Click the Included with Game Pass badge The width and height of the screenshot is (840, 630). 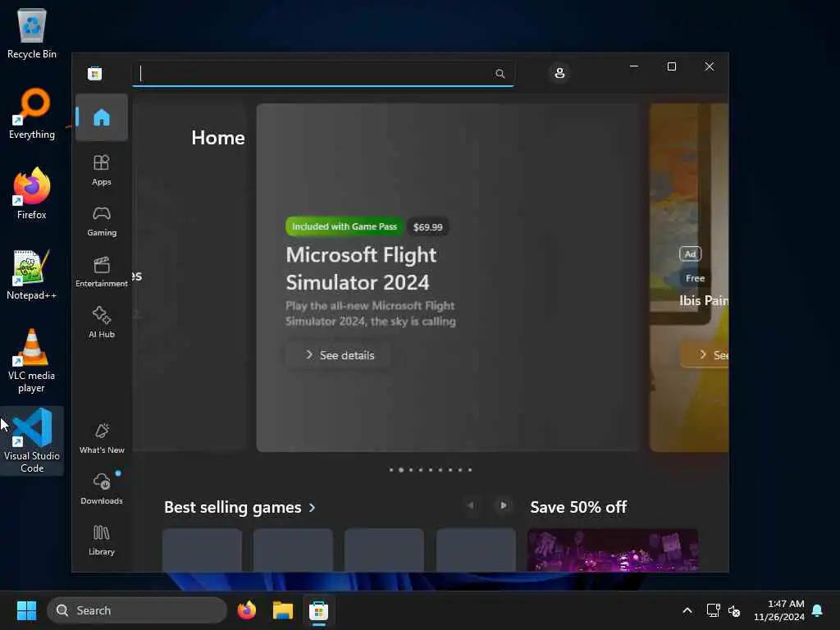[345, 226]
